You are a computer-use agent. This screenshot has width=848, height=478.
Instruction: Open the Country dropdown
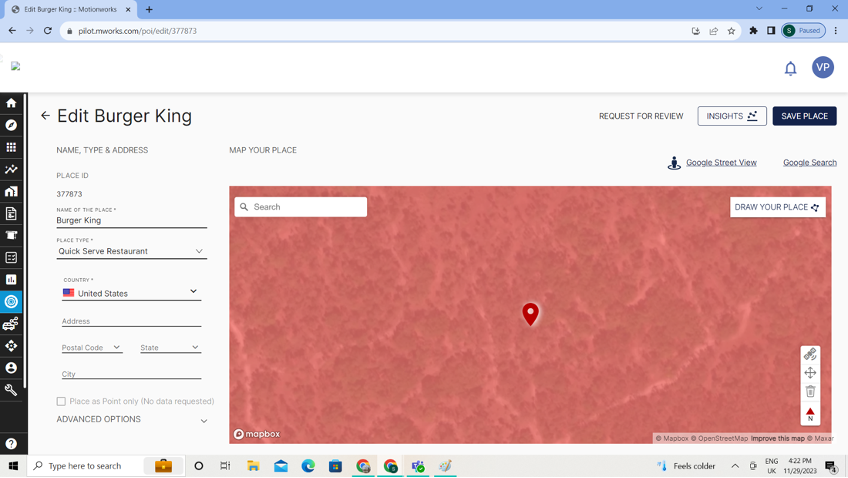pyautogui.click(x=131, y=293)
